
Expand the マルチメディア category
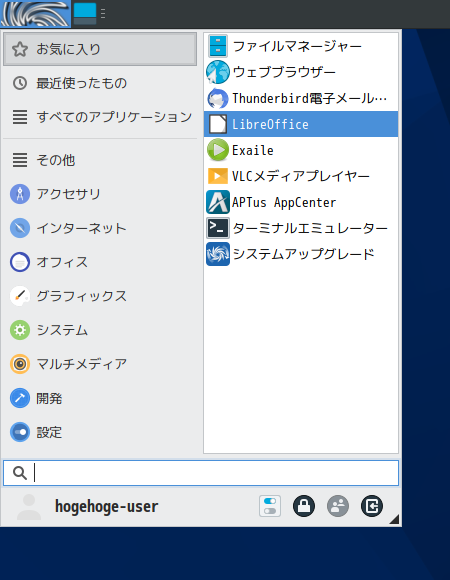pos(100,364)
